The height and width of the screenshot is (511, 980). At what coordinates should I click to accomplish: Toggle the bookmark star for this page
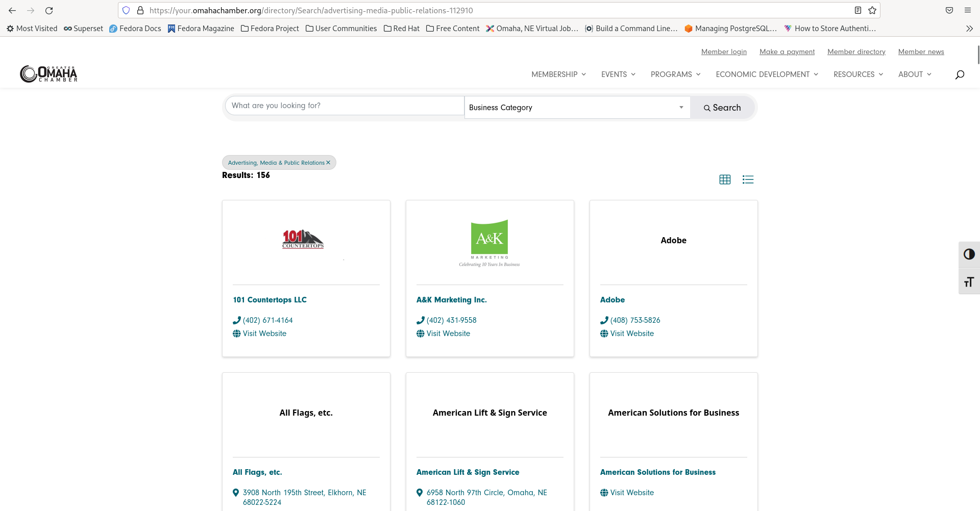pos(872,10)
